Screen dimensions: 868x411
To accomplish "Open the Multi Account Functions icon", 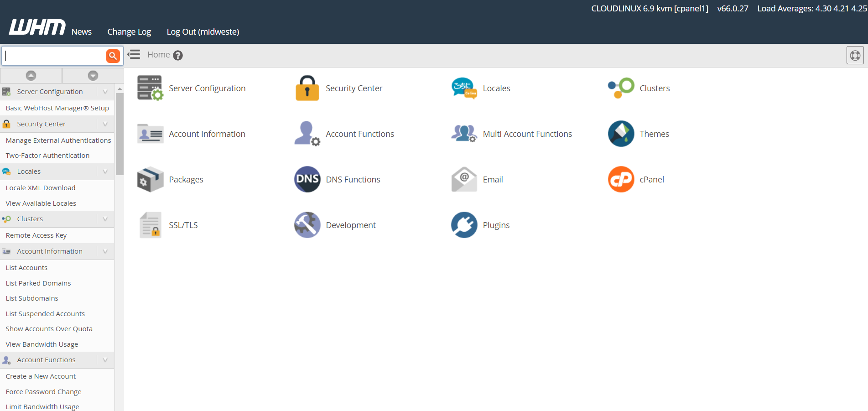I will [464, 134].
